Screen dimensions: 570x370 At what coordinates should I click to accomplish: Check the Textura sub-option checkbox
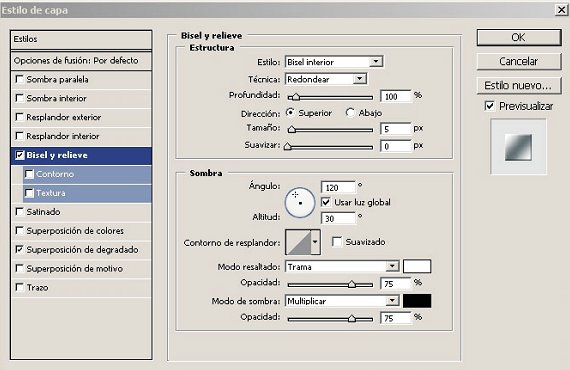click(x=29, y=193)
